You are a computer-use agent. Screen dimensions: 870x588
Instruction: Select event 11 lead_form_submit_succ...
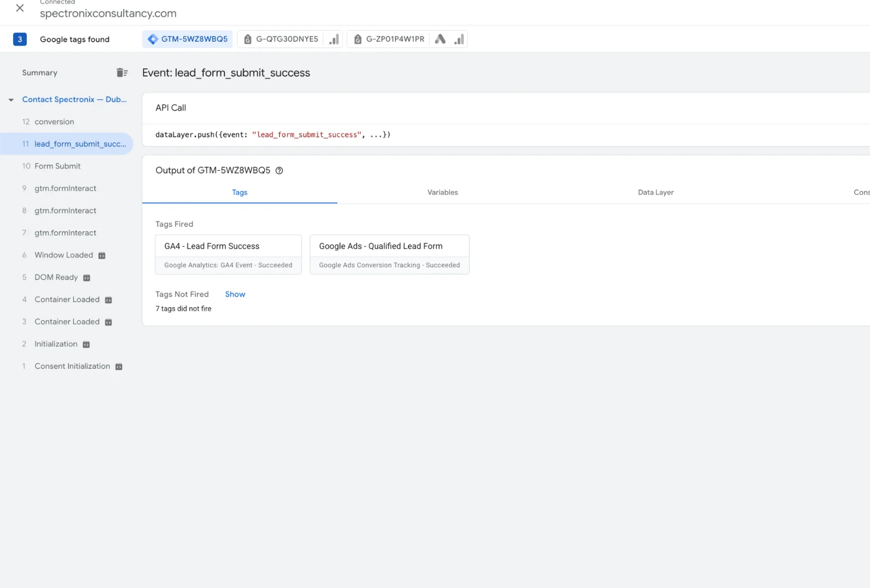click(x=67, y=144)
